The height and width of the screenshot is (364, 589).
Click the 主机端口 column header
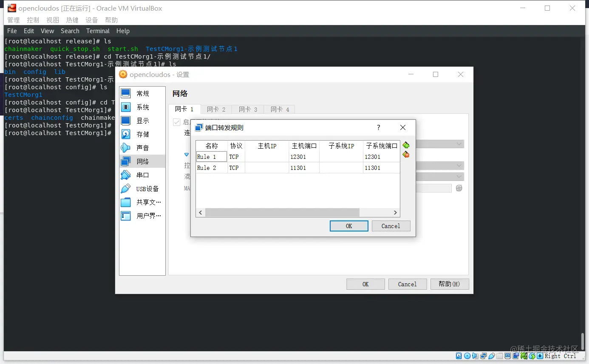coord(304,146)
